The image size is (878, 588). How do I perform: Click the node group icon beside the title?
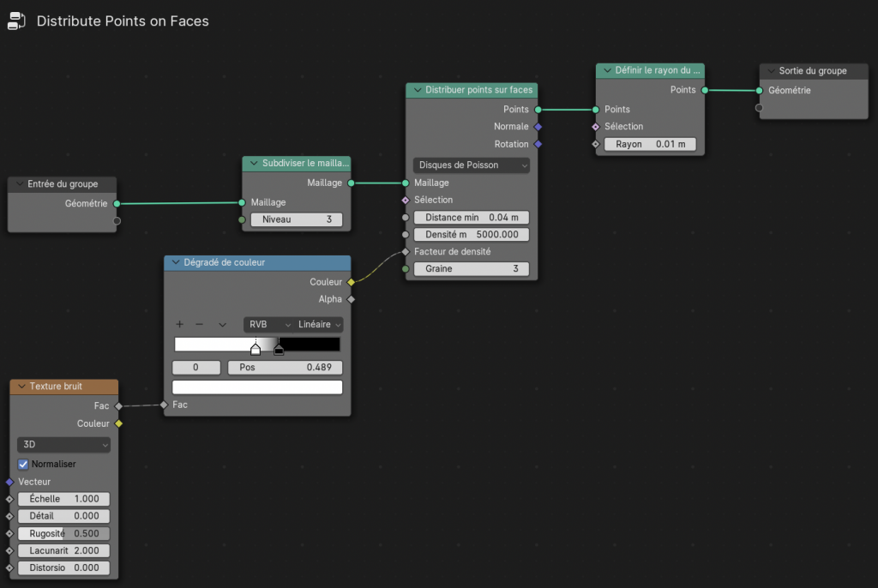point(16,21)
